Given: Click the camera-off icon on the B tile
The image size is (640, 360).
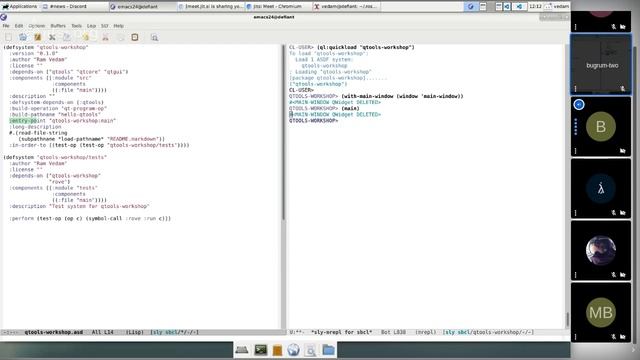Looking at the screenshot, I should [x=622, y=151].
